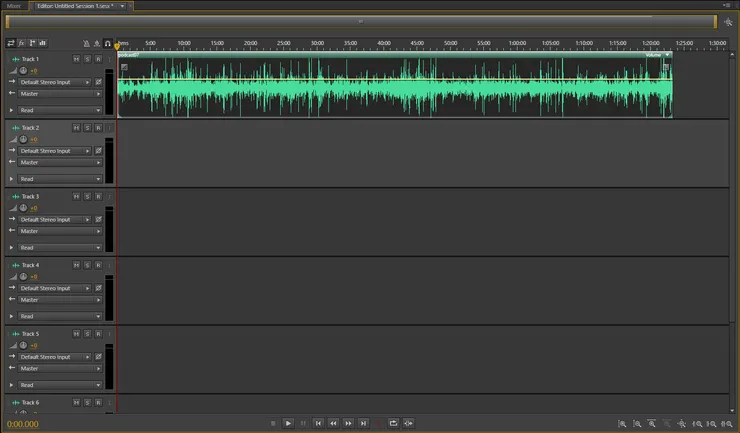Open Track 5 Read automation dropdown
The height and width of the screenshot is (433, 740).
coord(60,385)
